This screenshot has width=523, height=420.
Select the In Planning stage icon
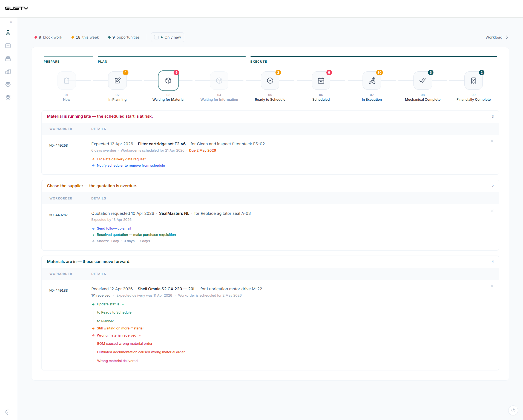click(x=117, y=80)
